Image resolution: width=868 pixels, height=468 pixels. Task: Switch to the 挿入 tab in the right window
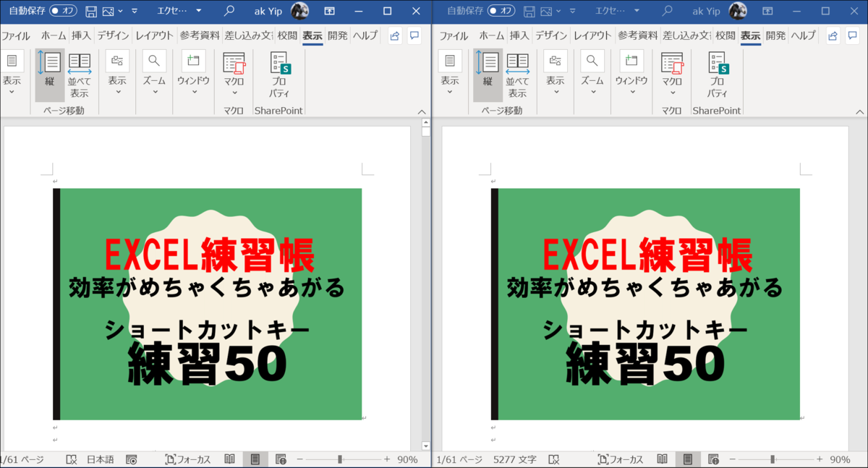click(519, 35)
